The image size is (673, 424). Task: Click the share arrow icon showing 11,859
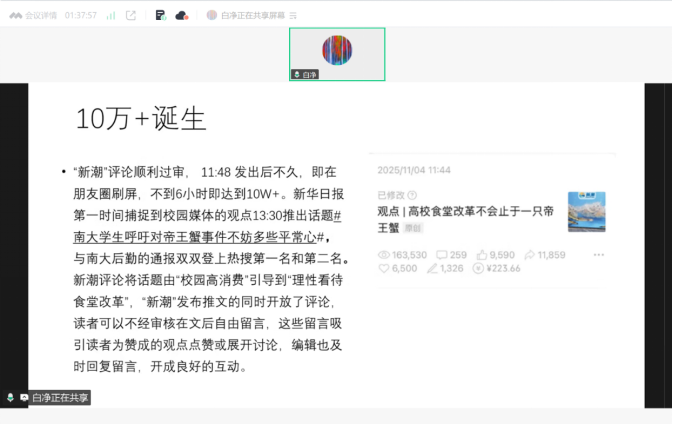[529, 255]
